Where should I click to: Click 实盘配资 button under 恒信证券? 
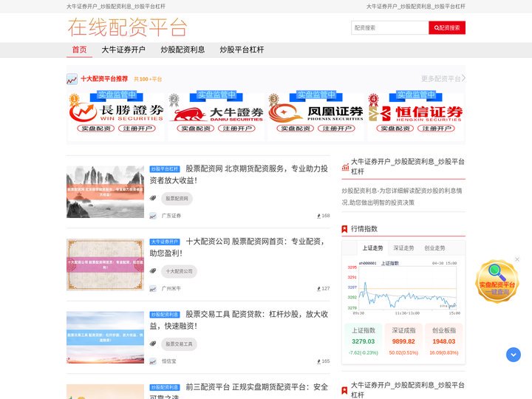coord(395,129)
